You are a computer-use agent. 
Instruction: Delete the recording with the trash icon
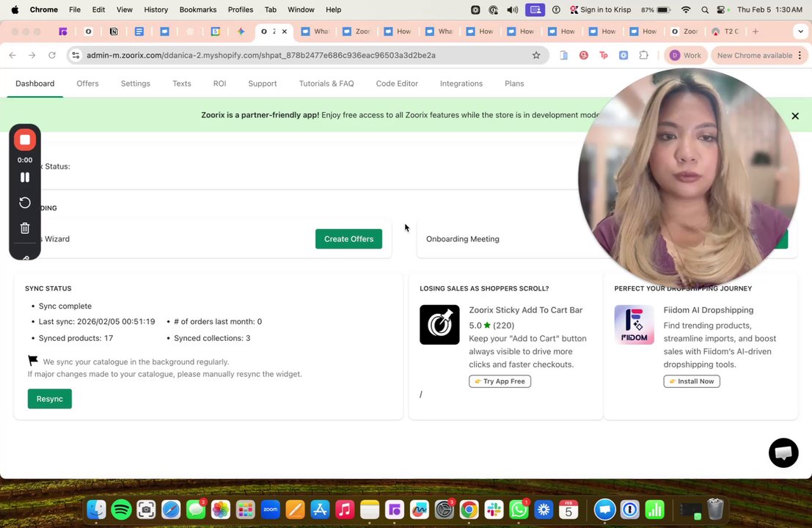(25, 228)
